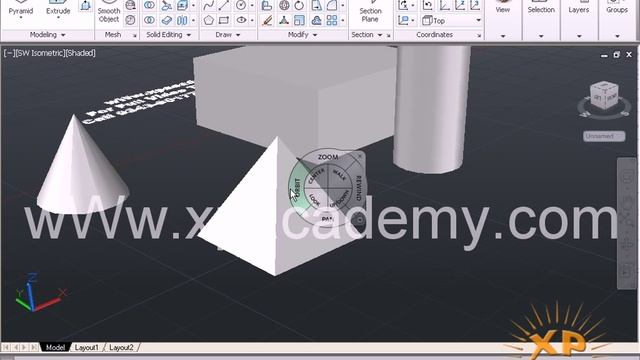Click WALK wedge on the navigation wheel
The width and height of the screenshot is (640, 360).
pyautogui.click(x=340, y=176)
